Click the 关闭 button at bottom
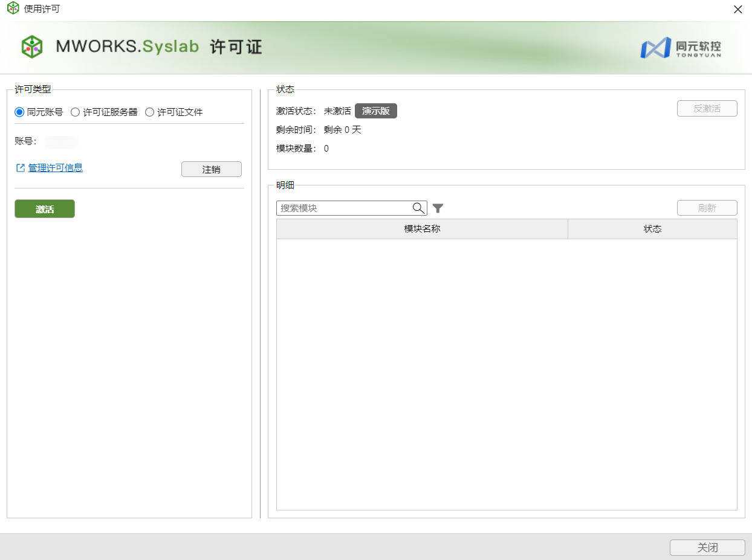 (x=707, y=547)
